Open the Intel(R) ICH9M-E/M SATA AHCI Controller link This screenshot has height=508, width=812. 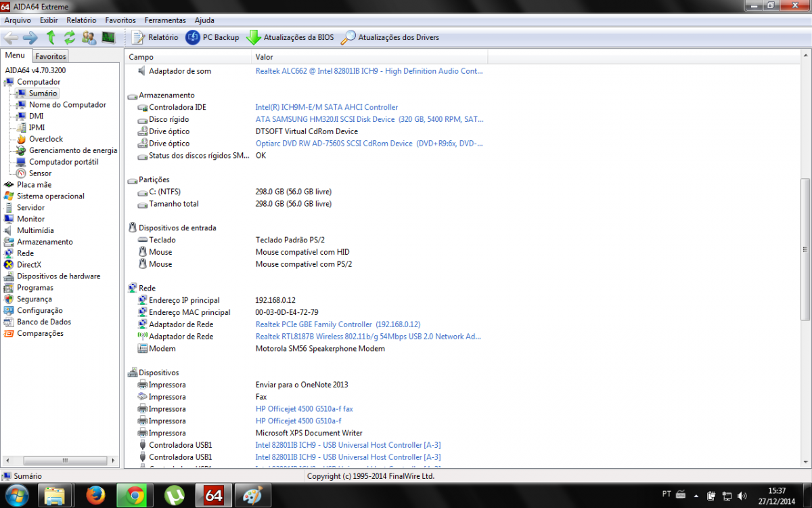click(x=327, y=107)
